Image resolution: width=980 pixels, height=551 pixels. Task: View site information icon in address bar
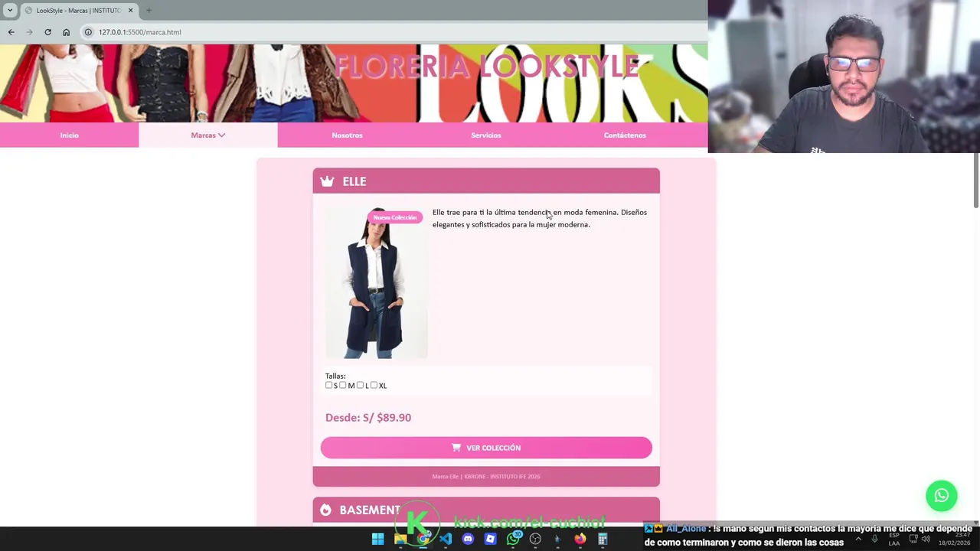88,32
